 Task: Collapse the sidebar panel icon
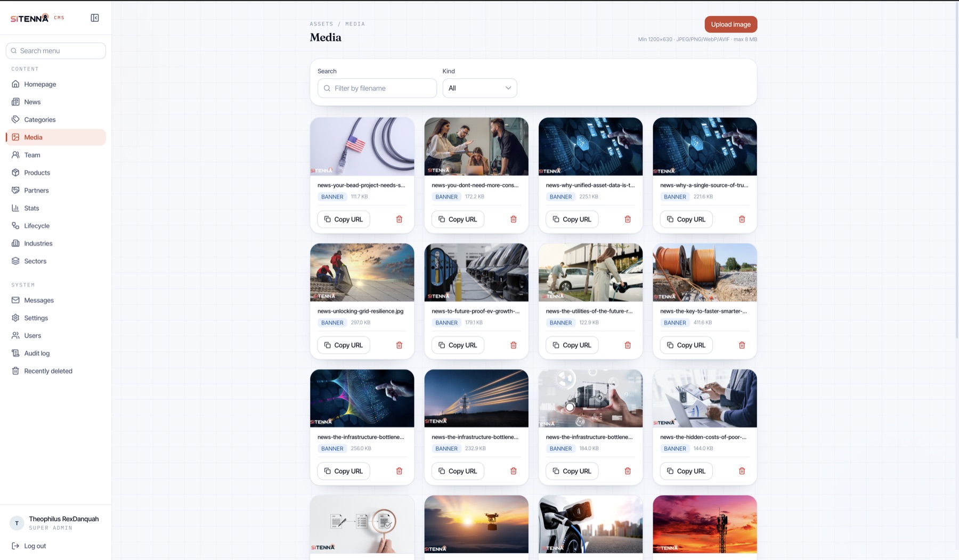pyautogui.click(x=95, y=18)
